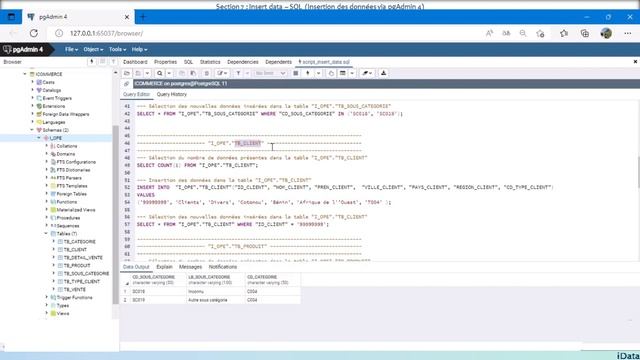Expand the Event Triggers node

coord(33,98)
